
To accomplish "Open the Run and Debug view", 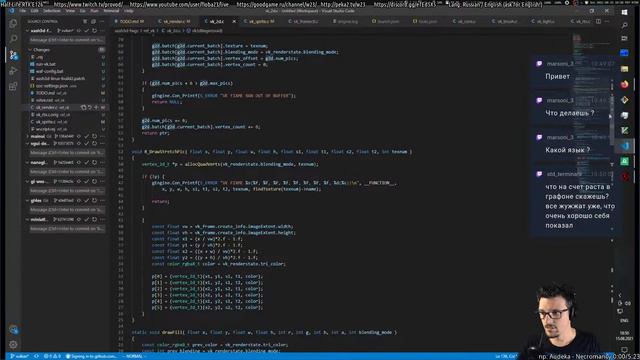I will tap(13, 71).
